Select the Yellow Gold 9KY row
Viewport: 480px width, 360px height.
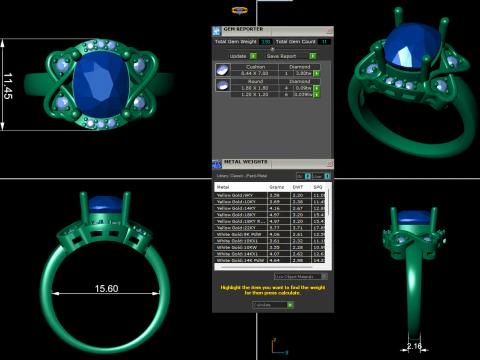(270, 195)
